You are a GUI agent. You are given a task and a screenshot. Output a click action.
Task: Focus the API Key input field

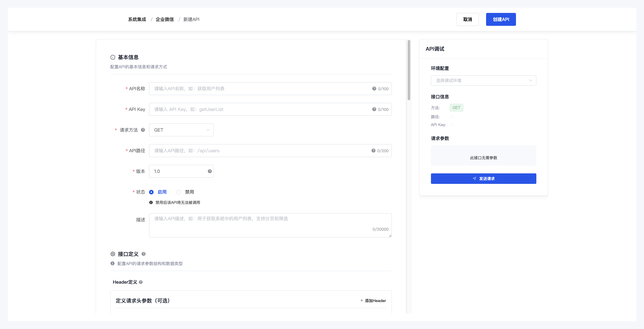click(270, 109)
